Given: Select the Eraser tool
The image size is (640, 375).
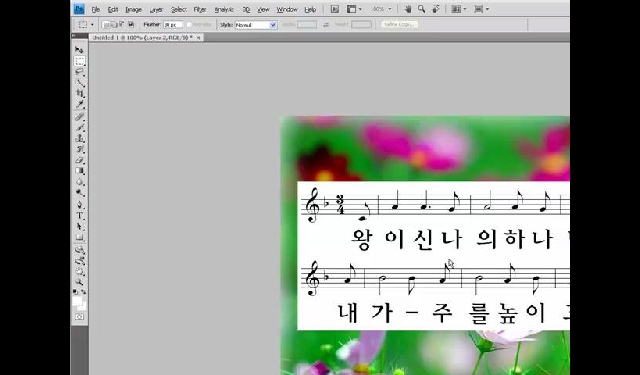Looking at the screenshot, I should click(x=80, y=160).
